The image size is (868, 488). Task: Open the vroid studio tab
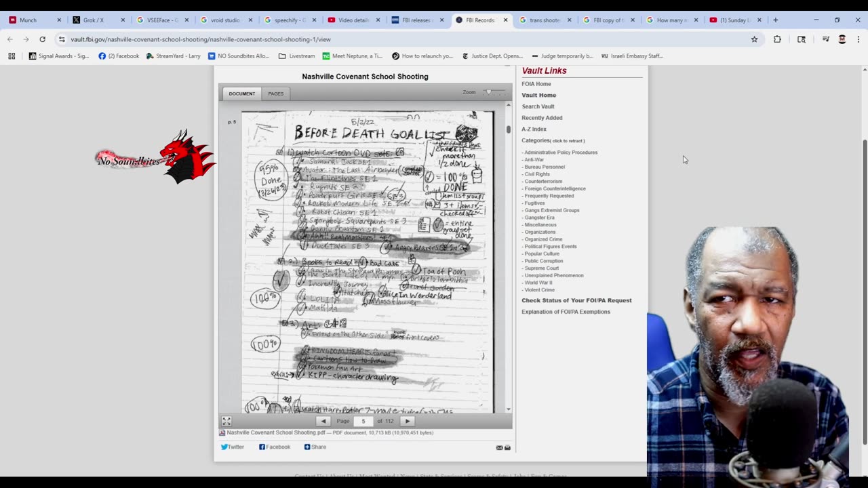pyautogui.click(x=224, y=20)
